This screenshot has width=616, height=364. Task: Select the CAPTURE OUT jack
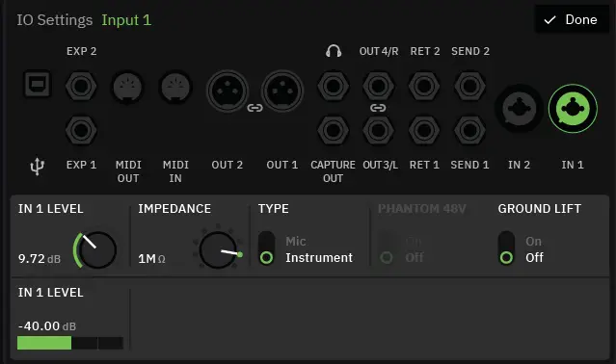[334, 130]
